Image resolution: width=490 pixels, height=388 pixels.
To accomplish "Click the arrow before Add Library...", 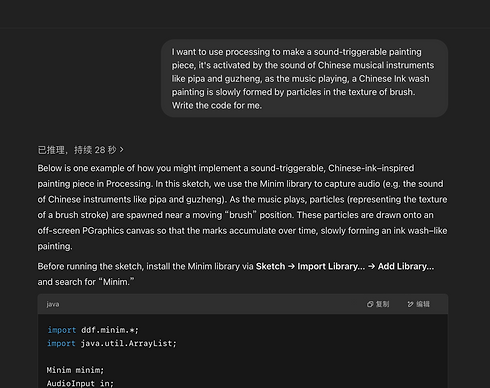I will click(x=371, y=266).
